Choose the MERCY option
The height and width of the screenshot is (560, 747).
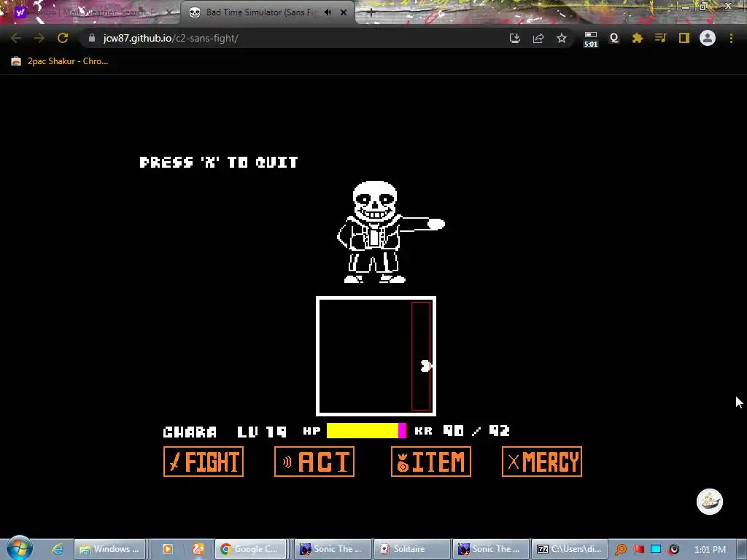pyautogui.click(x=542, y=462)
